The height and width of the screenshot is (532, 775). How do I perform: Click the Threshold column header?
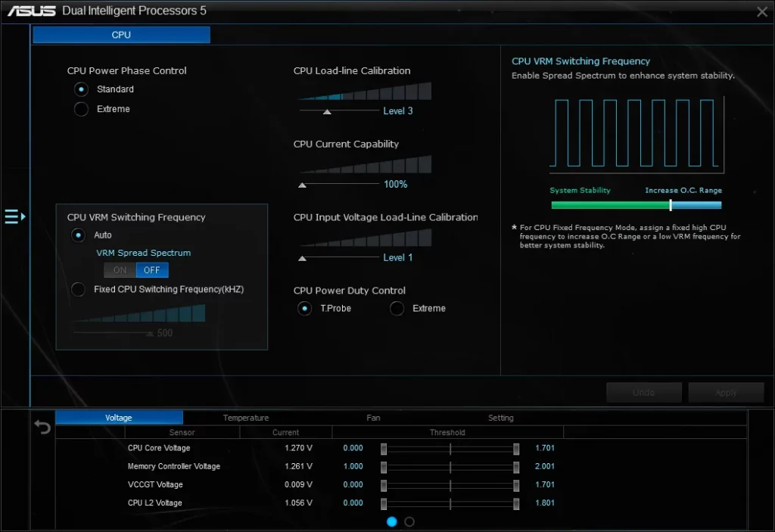pyautogui.click(x=447, y=433)
